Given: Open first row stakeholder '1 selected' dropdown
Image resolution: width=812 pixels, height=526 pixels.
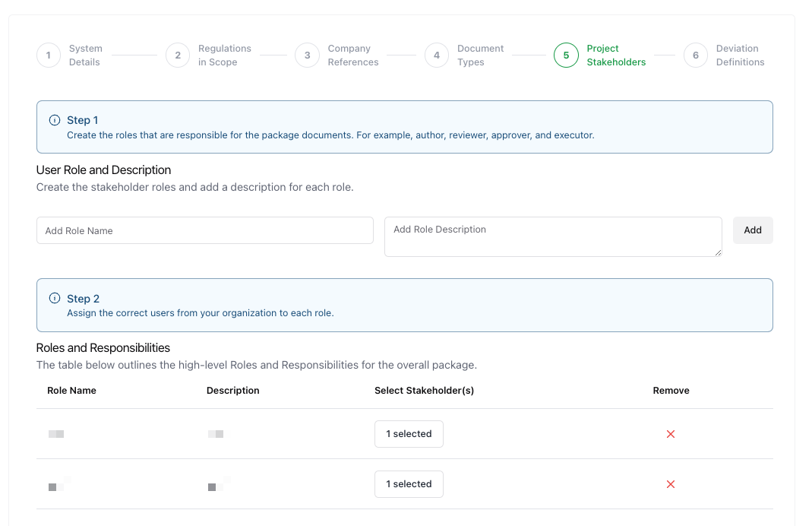Looking at the screenshot, I should tap(409, 434).
